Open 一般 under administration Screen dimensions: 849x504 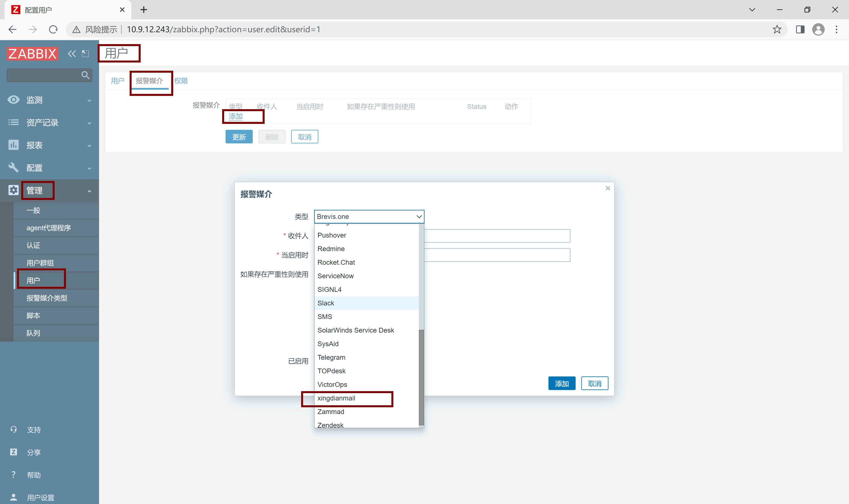[x=56, y=211]
